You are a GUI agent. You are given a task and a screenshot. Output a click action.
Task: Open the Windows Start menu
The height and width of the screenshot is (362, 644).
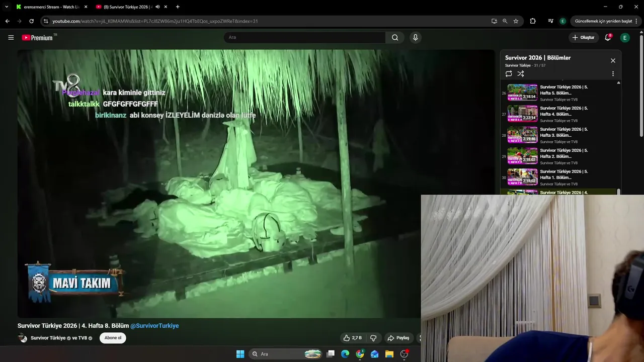click(240, 354)
